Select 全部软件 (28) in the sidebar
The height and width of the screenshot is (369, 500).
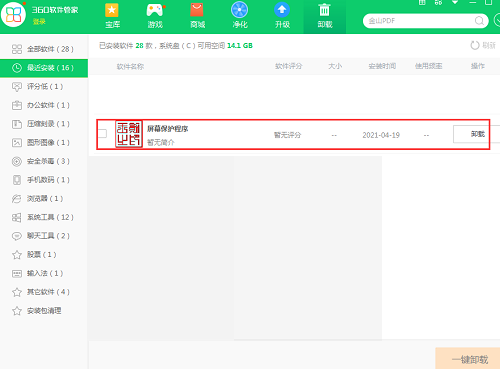(44, 49)
